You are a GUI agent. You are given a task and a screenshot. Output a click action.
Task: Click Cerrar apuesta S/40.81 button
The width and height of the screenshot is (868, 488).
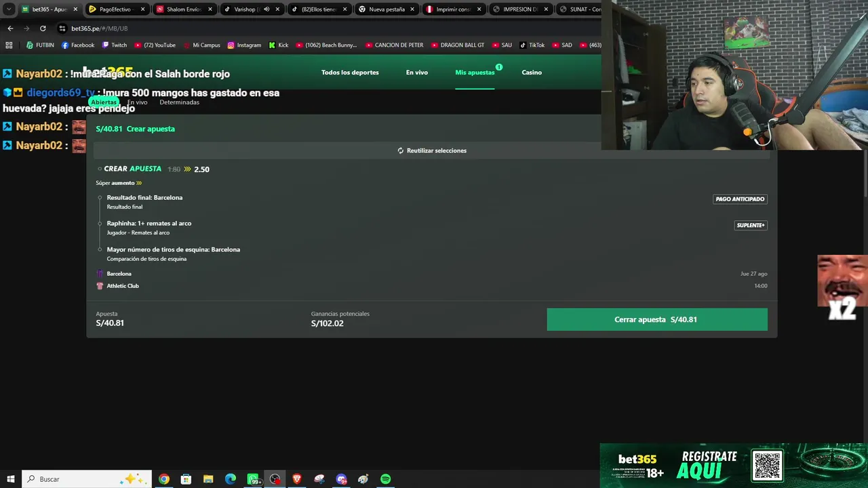[657, 319]
